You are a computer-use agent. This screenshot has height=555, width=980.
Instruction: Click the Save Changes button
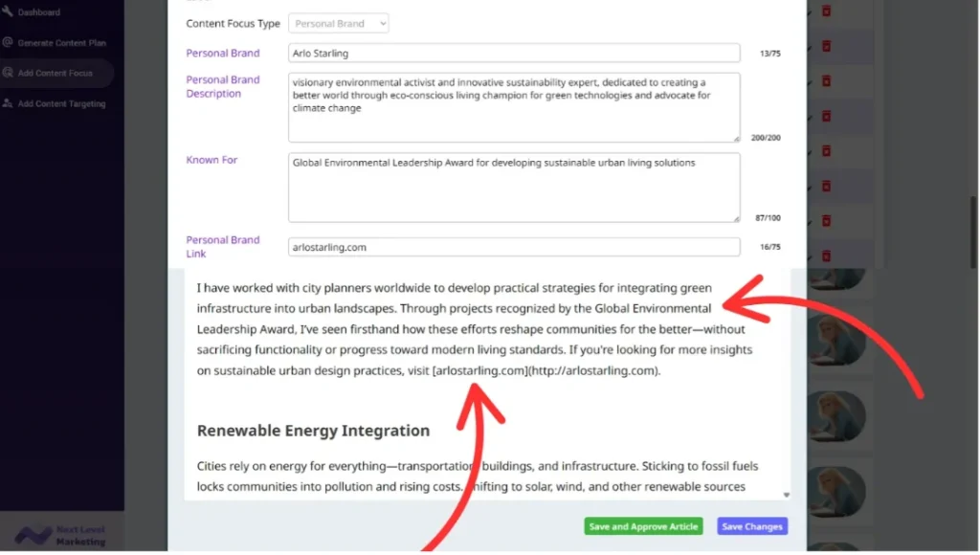[752, 526]
